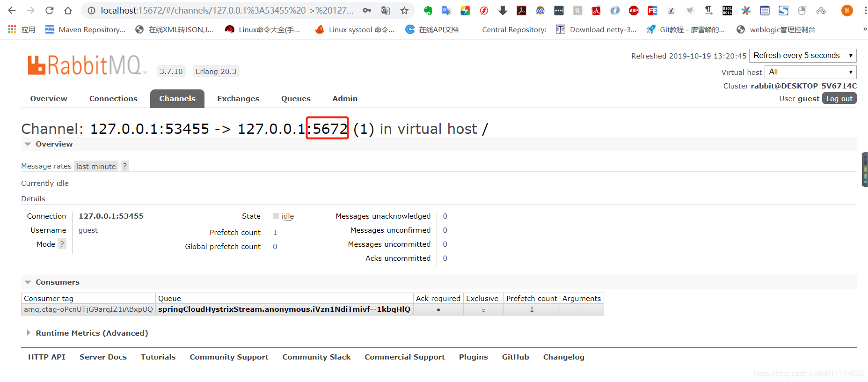Open the Queues tab
The width and height of the screenshot is (868, 382).
coord(296,98)
